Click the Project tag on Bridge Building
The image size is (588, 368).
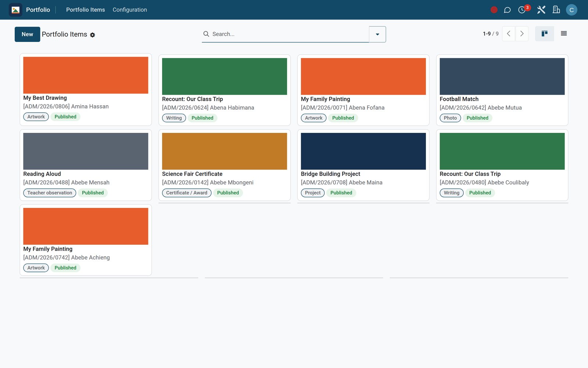point(313,193)
